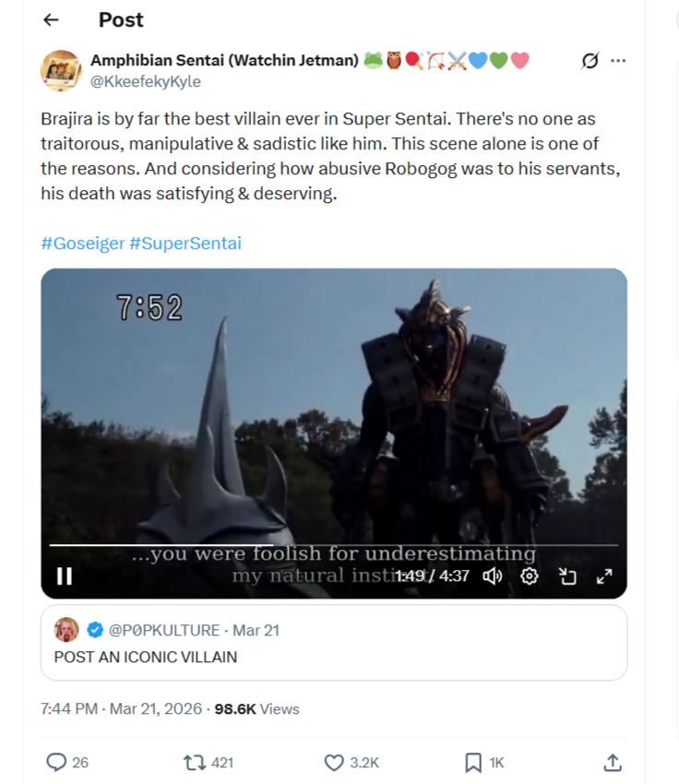679x784 pixels.
Task: Open Amphibian Sentai's profile picture
Action: (61, 70)
